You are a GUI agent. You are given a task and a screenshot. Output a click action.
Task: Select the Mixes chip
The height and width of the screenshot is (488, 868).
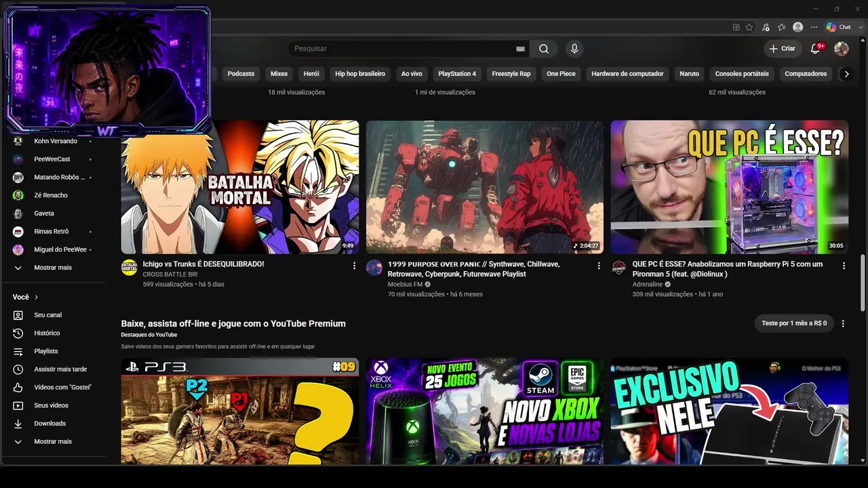click(279, 74)
